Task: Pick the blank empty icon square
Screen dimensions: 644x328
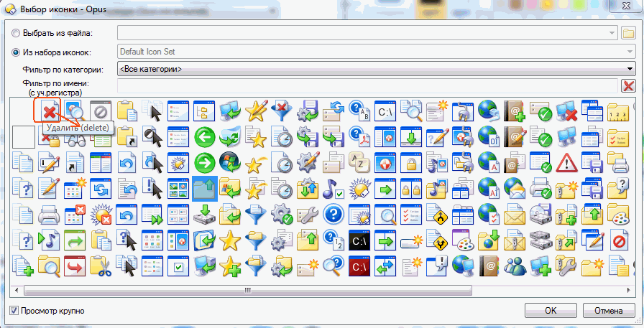Action: 24,136
